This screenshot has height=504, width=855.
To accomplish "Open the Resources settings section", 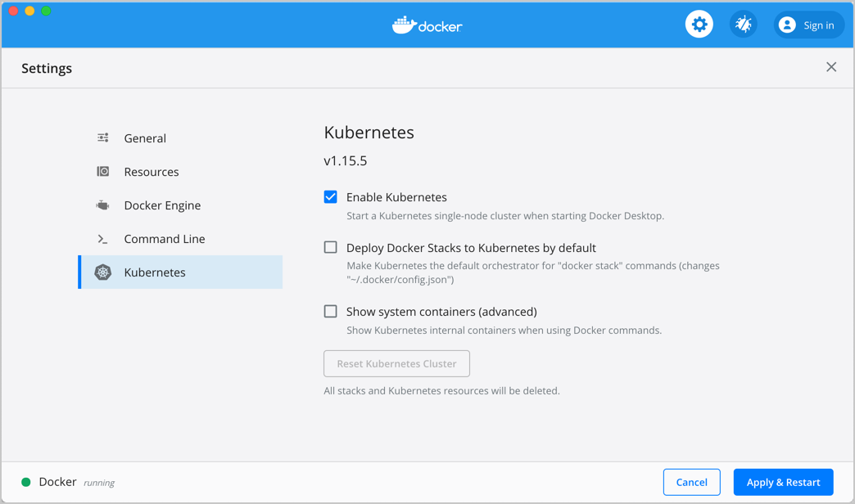I will click(152, 172).
